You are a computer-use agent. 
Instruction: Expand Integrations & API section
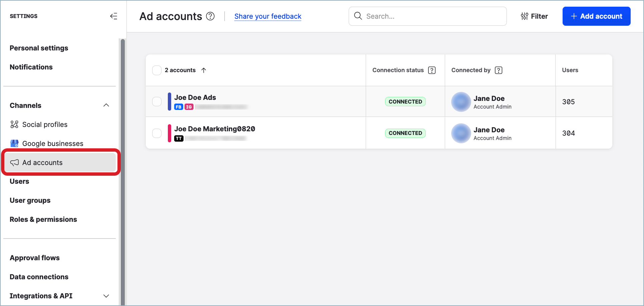pos(106,296)
